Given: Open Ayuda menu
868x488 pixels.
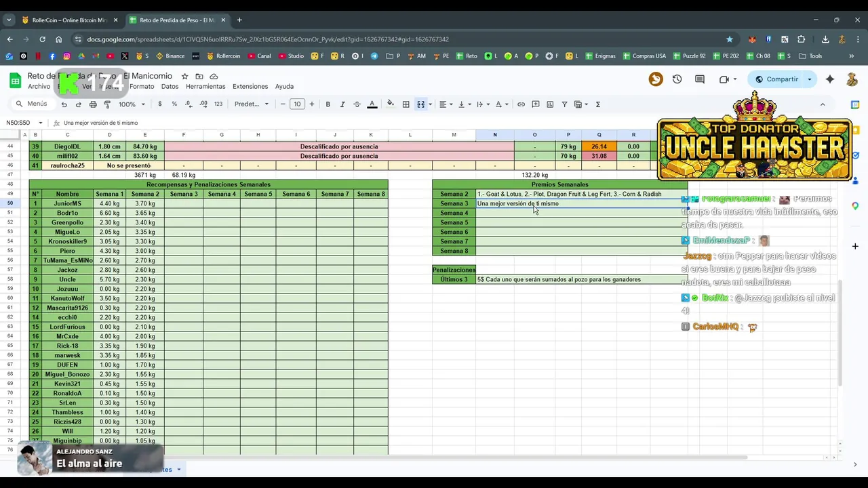Looking at the screenshot, I should pyautogui.click(x=284, y=87).
